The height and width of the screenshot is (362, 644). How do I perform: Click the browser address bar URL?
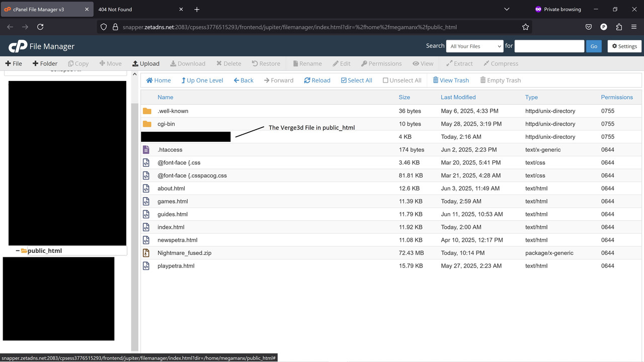tap(289, 27)
